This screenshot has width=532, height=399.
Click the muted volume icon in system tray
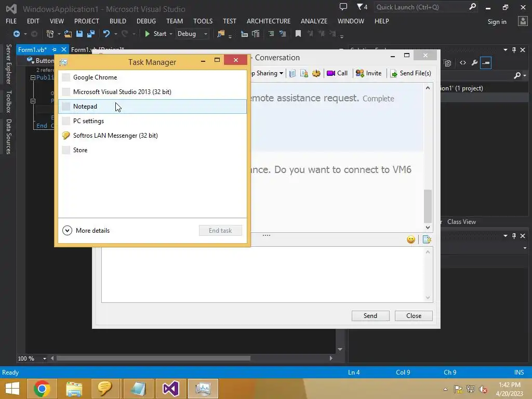483,389
